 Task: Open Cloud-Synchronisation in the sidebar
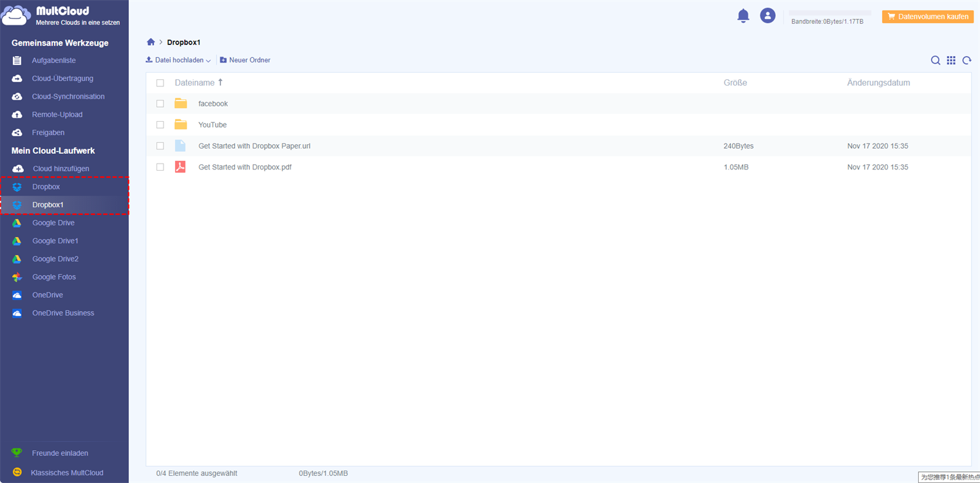tap(68, 97)
